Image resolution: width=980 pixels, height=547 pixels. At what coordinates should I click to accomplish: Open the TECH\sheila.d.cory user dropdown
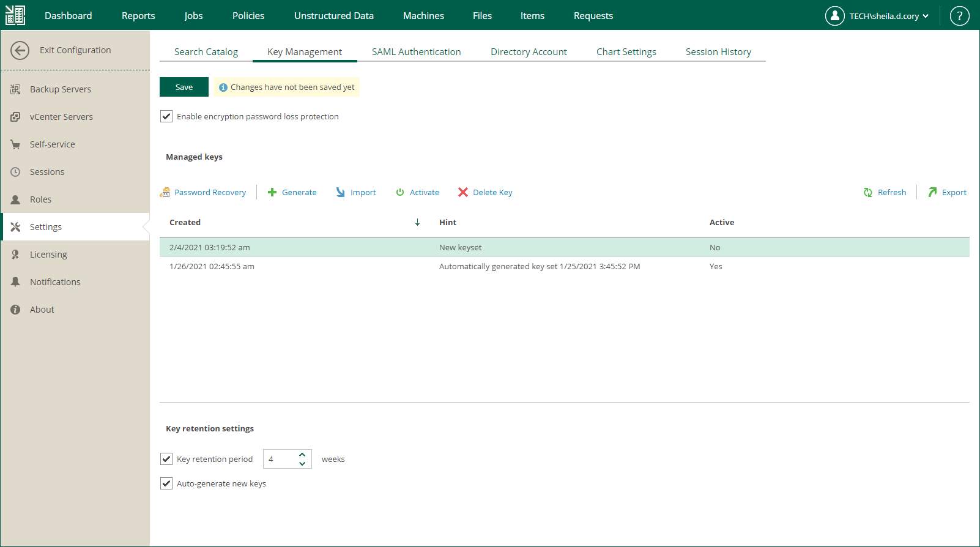pos(877,16)
